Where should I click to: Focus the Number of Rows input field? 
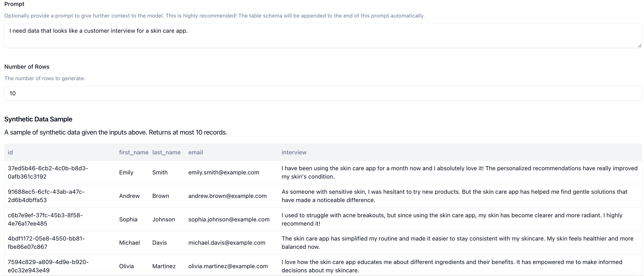click(323, 93)
